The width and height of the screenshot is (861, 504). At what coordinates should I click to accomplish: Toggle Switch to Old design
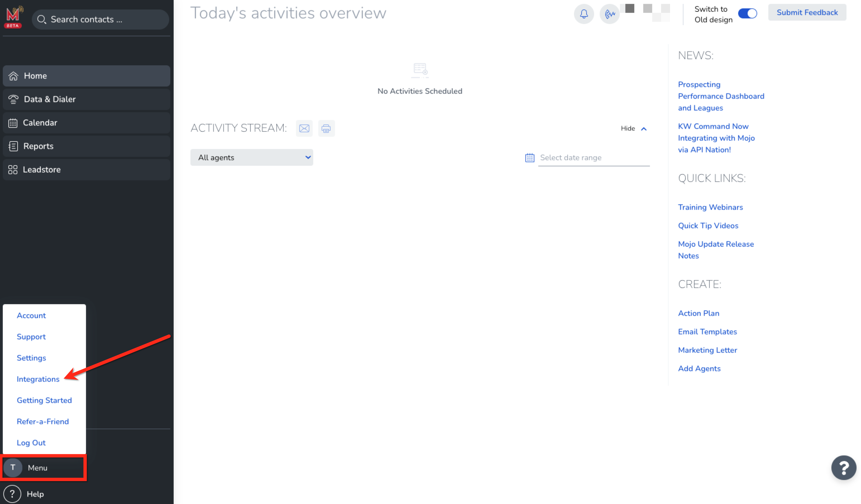[x=747, y=14]
